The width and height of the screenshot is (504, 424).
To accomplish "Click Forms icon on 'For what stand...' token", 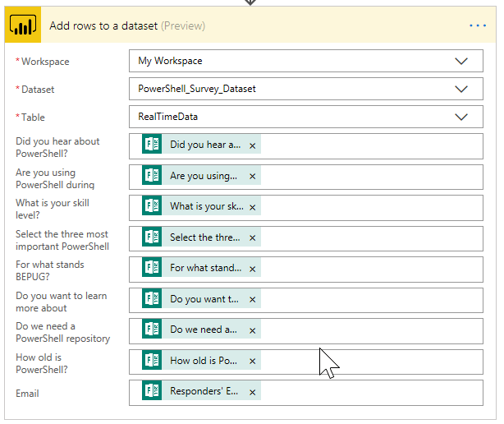I will coord(152,267).
